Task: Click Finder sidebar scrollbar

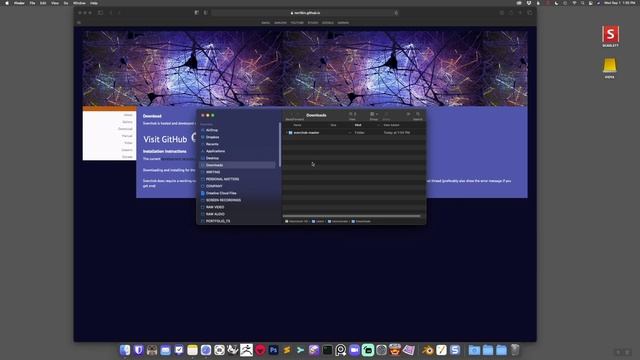Action: (280, 144)
